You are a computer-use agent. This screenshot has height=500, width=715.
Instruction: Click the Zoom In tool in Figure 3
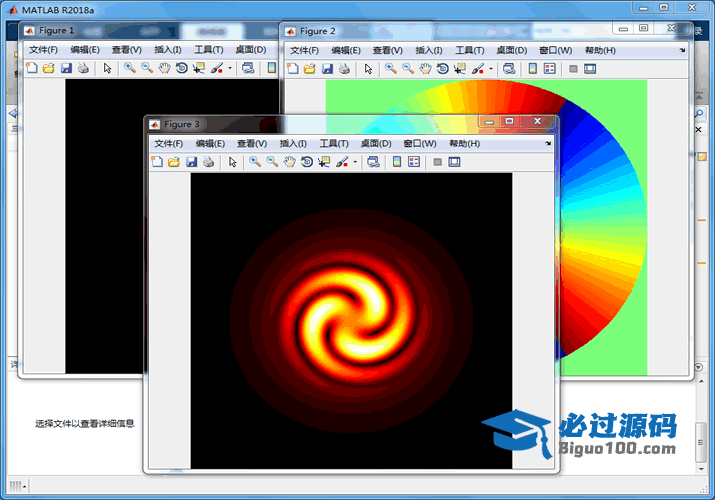[255, 162]
